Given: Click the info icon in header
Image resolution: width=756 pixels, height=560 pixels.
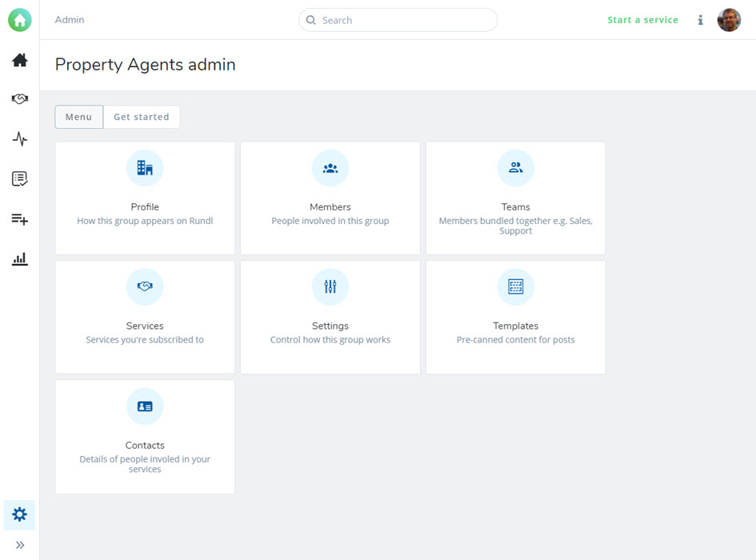Looking at the screenshot, I should coord(700,20).
